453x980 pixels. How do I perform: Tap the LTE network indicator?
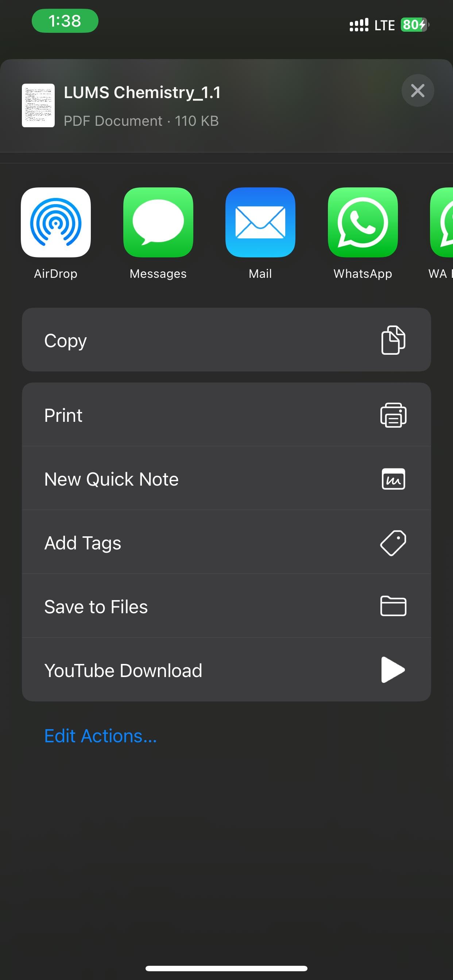point(384,25)
